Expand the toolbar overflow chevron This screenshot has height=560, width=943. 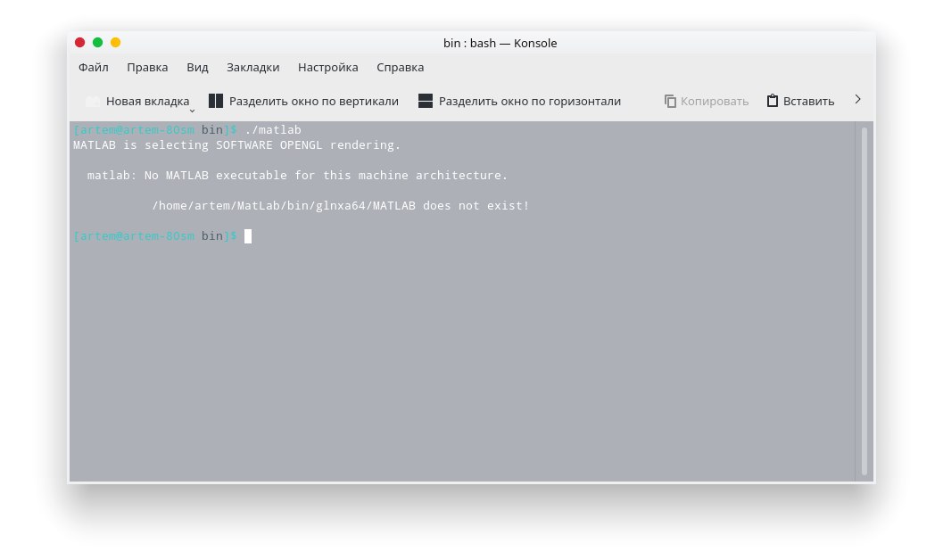tap(857, 99)
